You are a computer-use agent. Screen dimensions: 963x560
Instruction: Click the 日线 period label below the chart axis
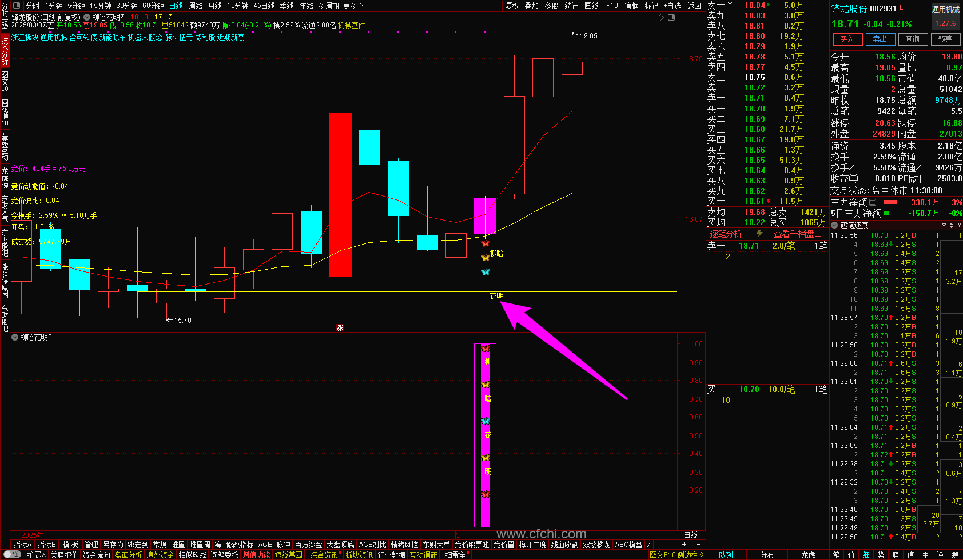tap(691, 535)
